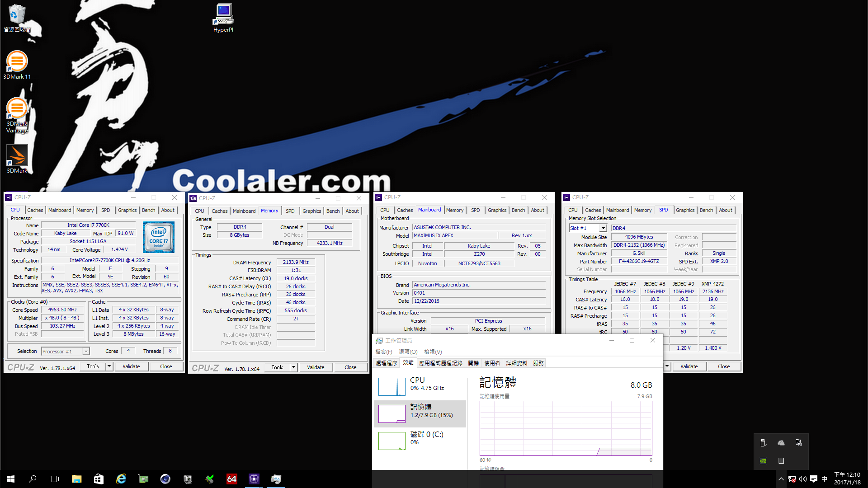Screen dimensions: 868x488
Task: Launch Internet Explorer from taskbar
Action: pyautogui.click(x=121, y=479)
